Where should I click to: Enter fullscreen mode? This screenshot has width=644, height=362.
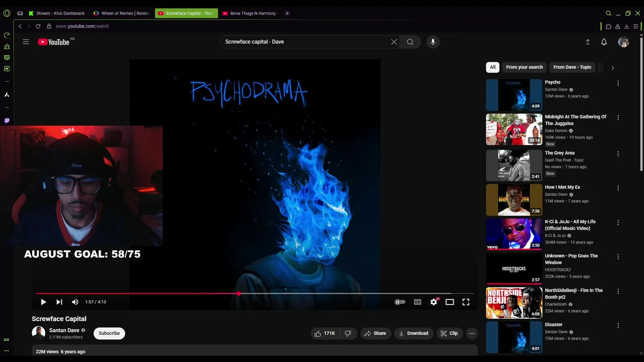[x=466, y=302]
